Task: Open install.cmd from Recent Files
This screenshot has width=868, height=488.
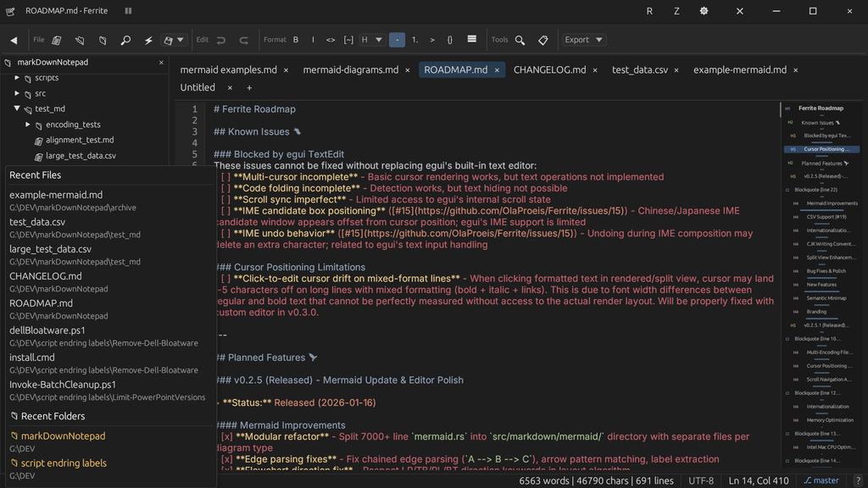Action: [x=31, y=358]
